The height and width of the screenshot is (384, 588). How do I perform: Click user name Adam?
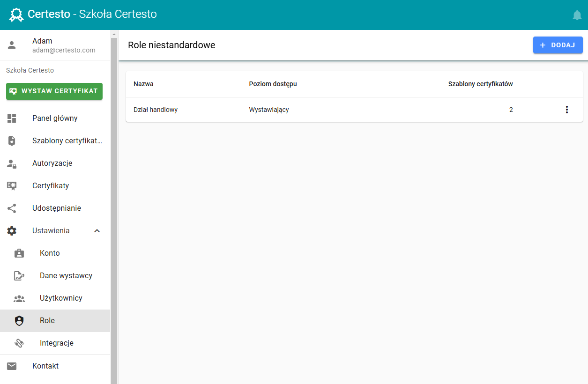coord(42,41)
